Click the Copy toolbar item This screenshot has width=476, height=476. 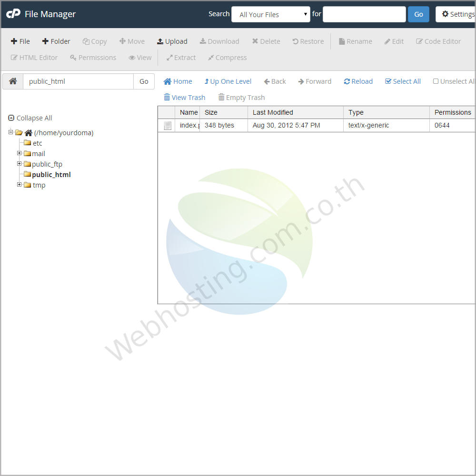click(x=95, y=41)
